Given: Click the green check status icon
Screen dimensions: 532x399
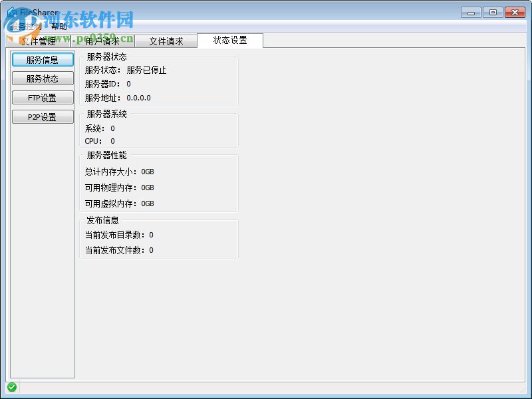Looking at the screenshot, I should coord(12,388).
